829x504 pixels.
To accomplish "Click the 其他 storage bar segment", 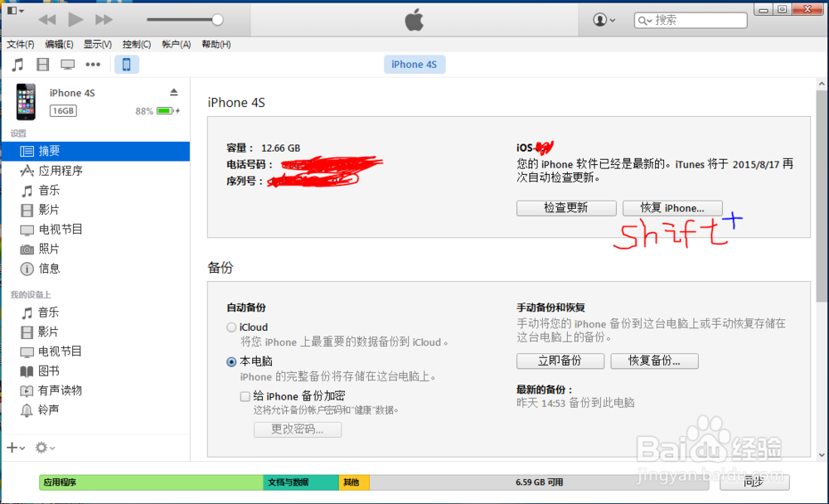I will tap(354, 482).
